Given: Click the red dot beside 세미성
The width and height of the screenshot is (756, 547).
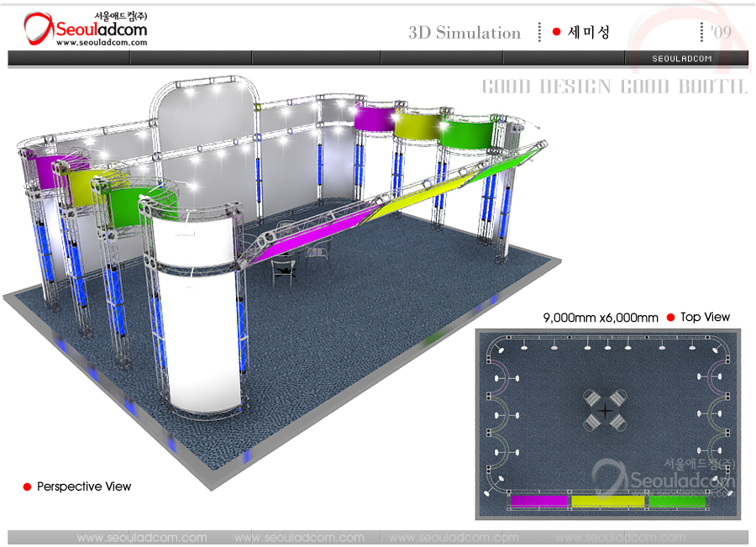Looking at the screenshot, I should pos(556,32).
